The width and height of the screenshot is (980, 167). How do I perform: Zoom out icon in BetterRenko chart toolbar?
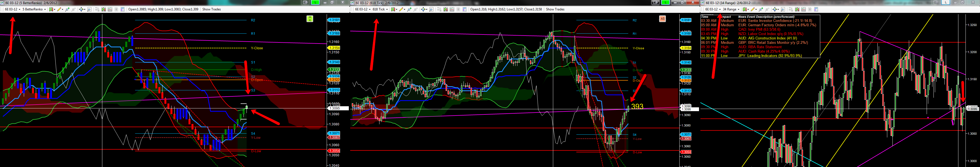[x=73, y=9]
